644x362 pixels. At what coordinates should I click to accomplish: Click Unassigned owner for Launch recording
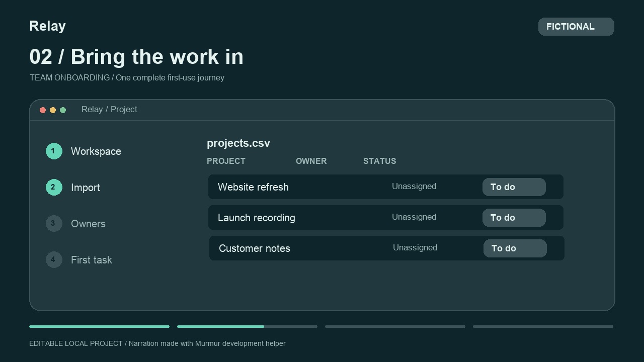[x=414, y=217]
